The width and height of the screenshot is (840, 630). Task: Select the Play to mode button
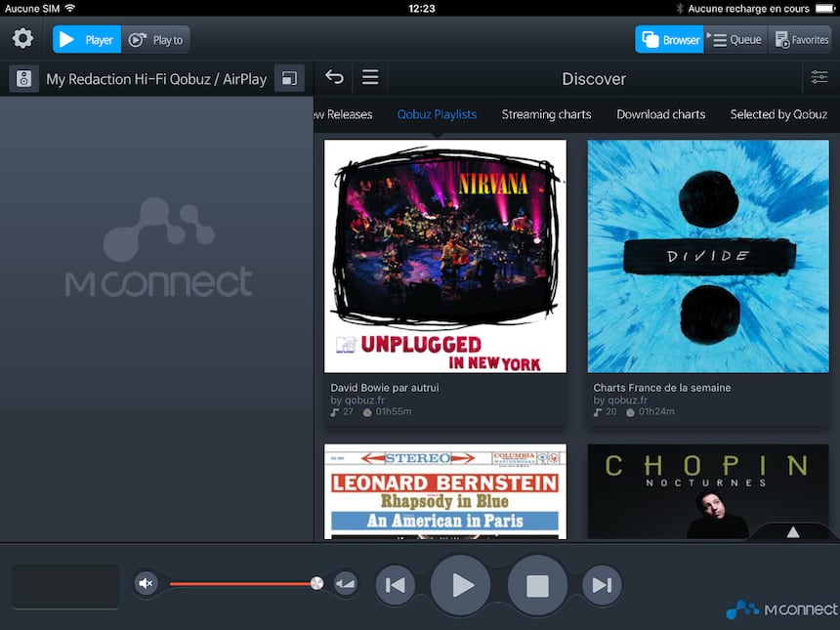click(x=156, y=40)
